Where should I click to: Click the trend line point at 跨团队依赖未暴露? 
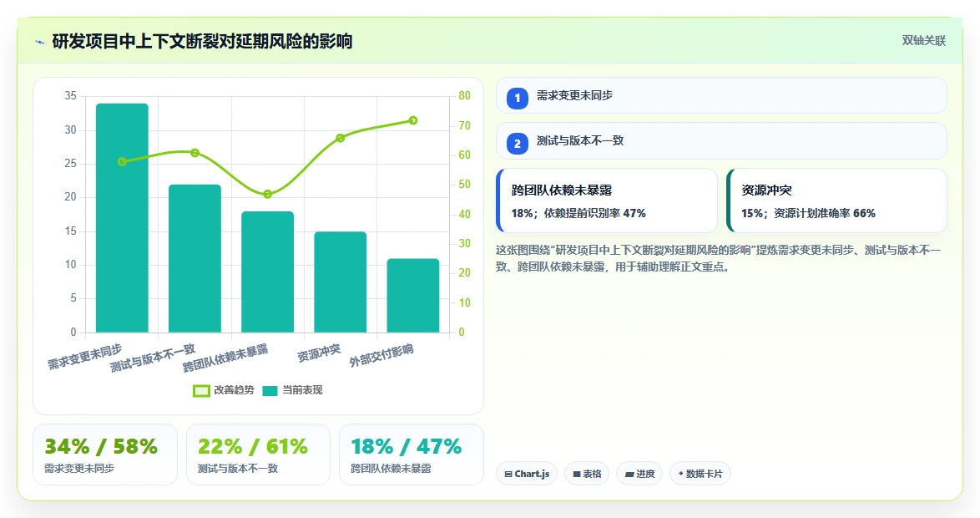pyautogui.click(x=267, y=194)
